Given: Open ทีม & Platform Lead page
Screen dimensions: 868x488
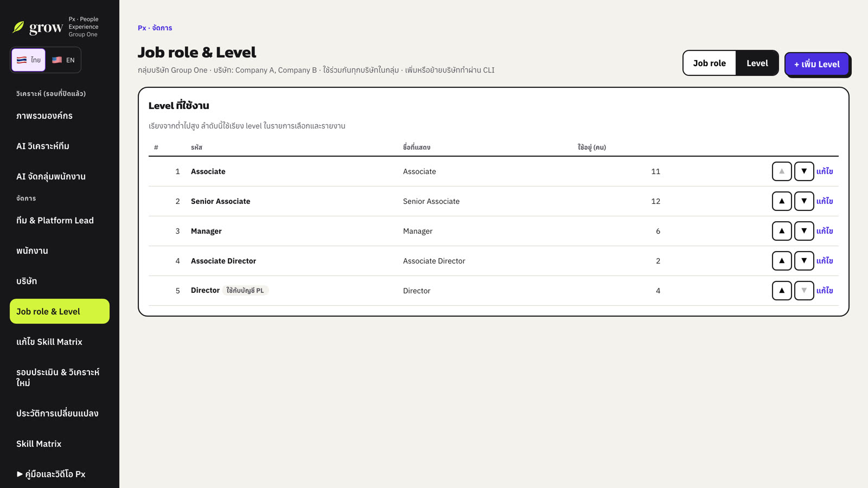Looking at the screenshot, I should pyautogui.click(x=60, y=220).
